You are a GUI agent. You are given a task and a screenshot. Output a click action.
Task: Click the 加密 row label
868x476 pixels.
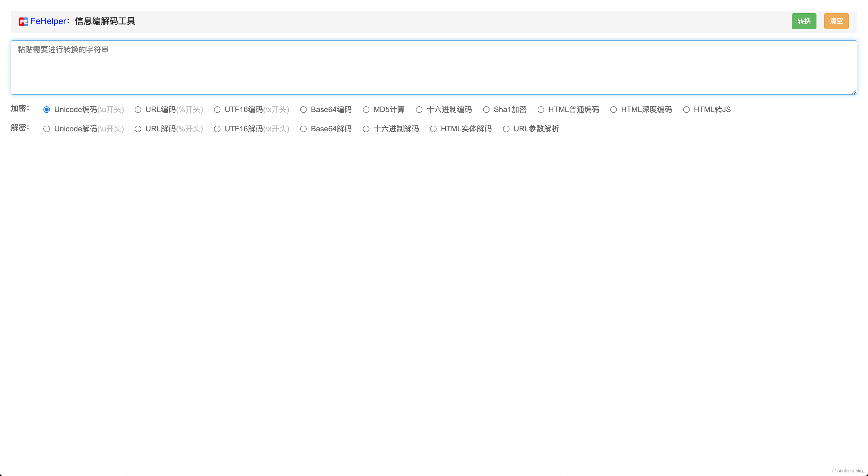pyautogui.click(x=20, y=108)
